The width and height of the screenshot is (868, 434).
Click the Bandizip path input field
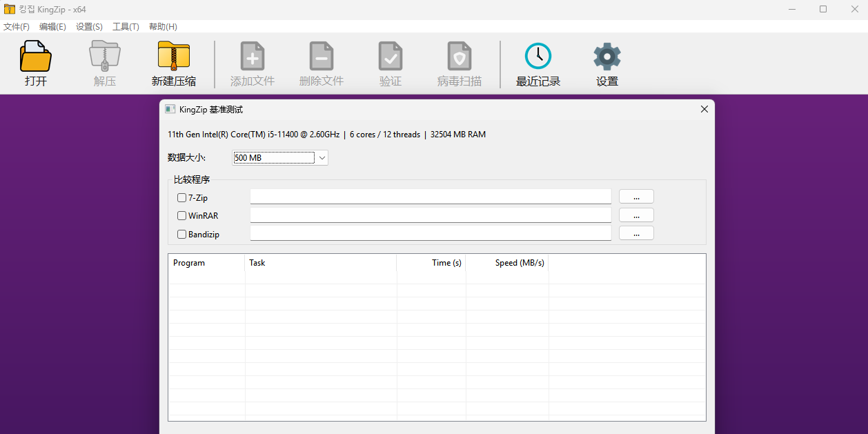coord(431,233)
